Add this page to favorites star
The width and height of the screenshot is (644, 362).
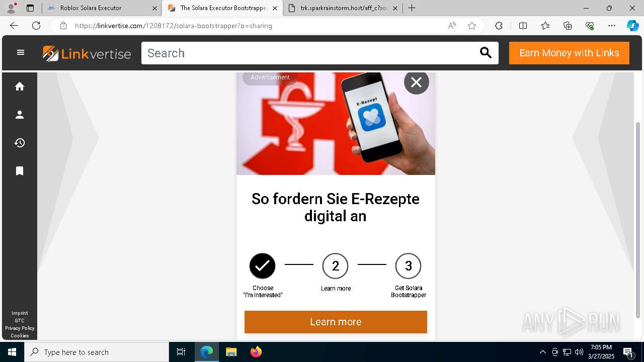click(x=472, y=26)
